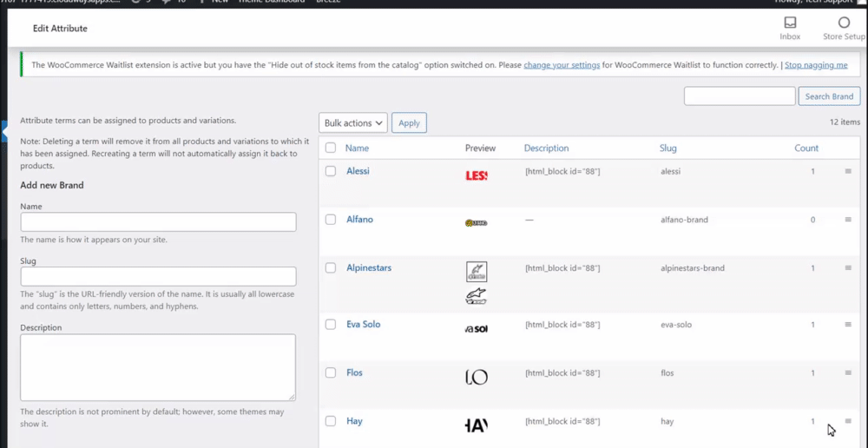This screenshot has height=448, width=868.
Task: Click the Hay logo preview
Action: [x=476, y=425]
